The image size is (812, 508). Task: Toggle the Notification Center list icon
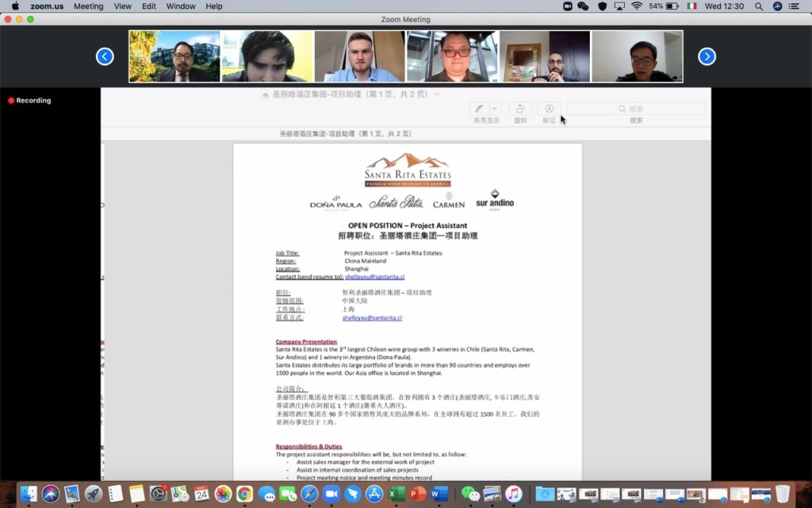[794, 6]
